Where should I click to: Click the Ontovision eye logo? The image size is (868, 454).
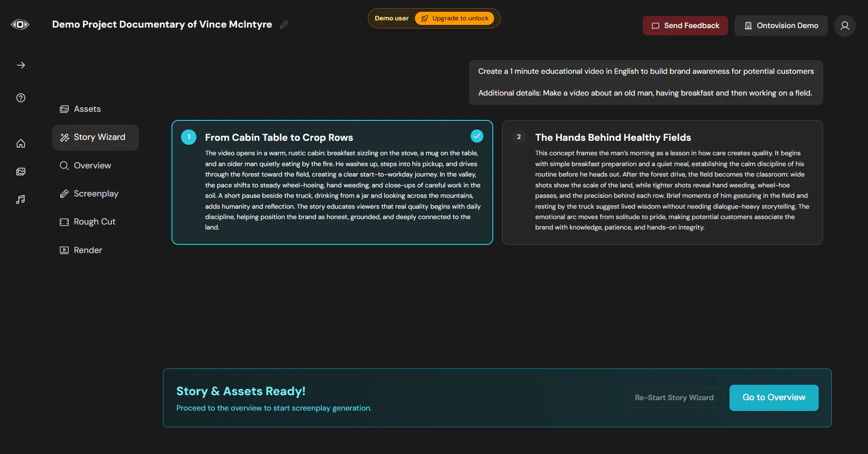click(20, 24)
